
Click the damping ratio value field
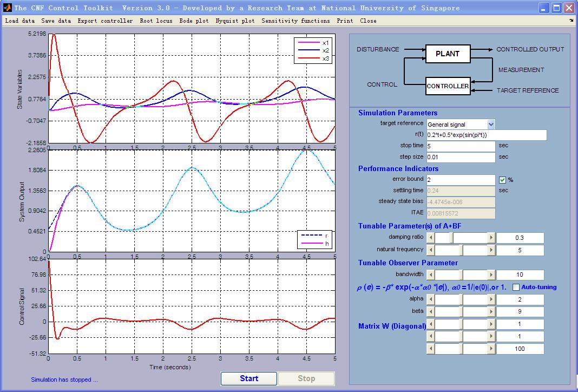(x=520, y=238)
